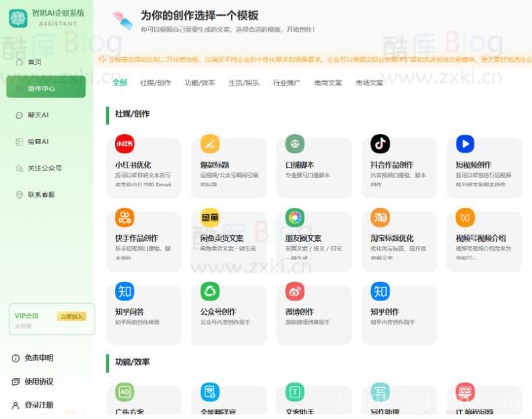532x419 pixels.
Task: Open the 知乎问答 blue icon
Action: 125,291
